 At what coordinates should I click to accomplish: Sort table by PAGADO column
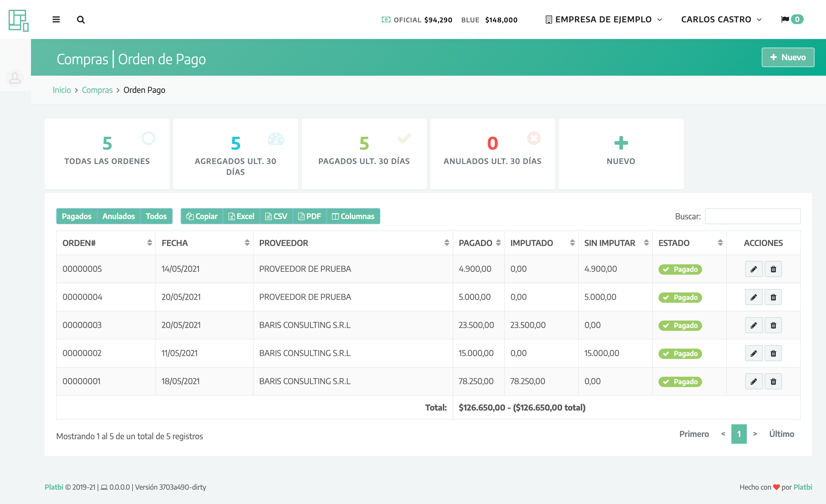pyautogui.click(x=479, y=243)
